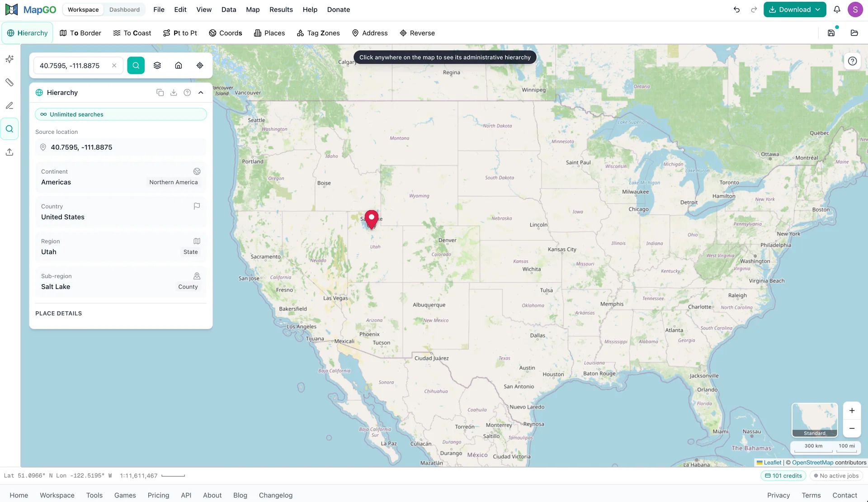The height and width of the screenshot is (502, 868).
Task: Switch to Dashboard view toggle
Action: (124, 9)
